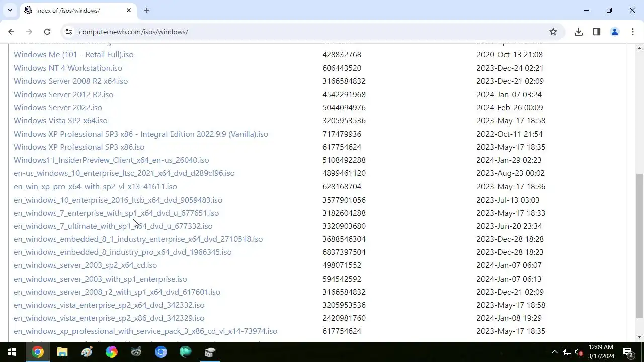Open the teal green app on taskbar

click(x=186, y=352)
